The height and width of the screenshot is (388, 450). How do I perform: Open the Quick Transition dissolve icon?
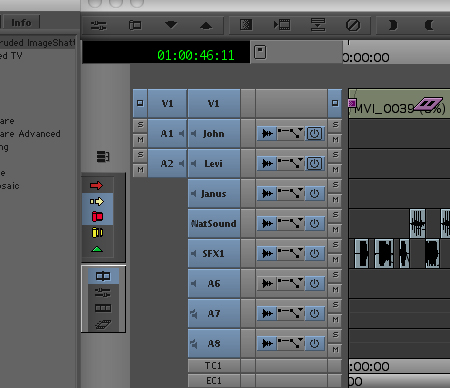(x=246, y=25)
